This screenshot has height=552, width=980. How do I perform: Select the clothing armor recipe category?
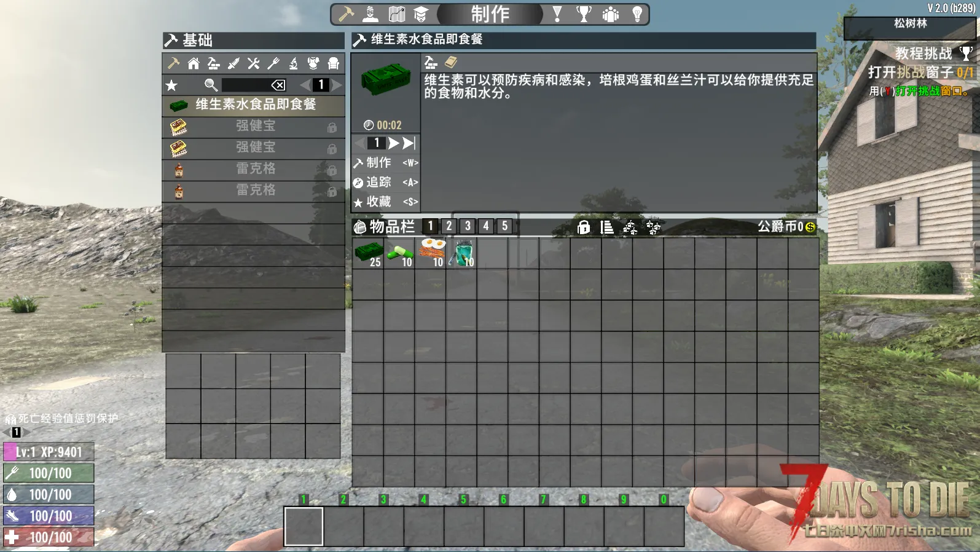click(x=313, y=63)
